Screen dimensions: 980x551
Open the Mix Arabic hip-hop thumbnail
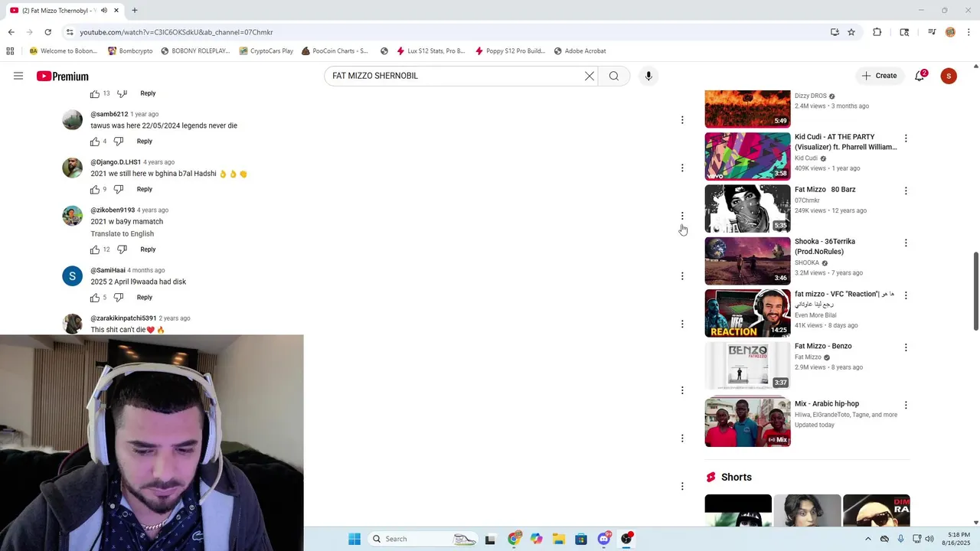[747, 422]
